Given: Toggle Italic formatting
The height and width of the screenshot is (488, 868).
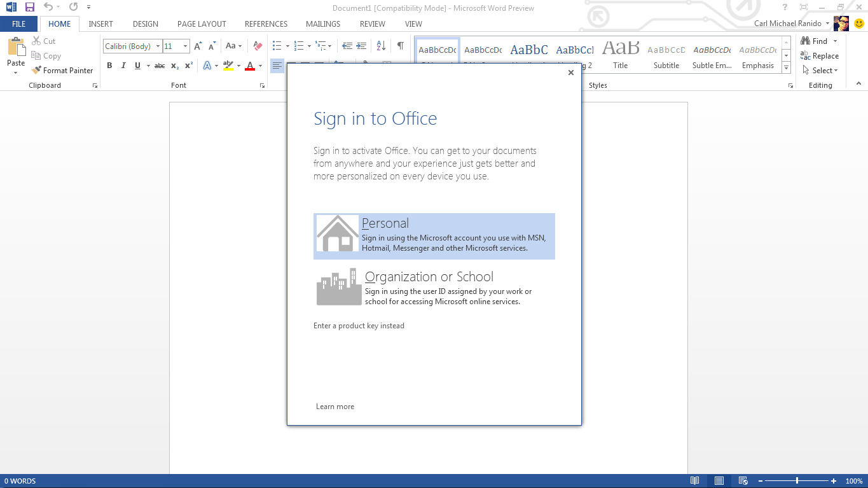Looking at the screenshot, I should click(123, 66).
